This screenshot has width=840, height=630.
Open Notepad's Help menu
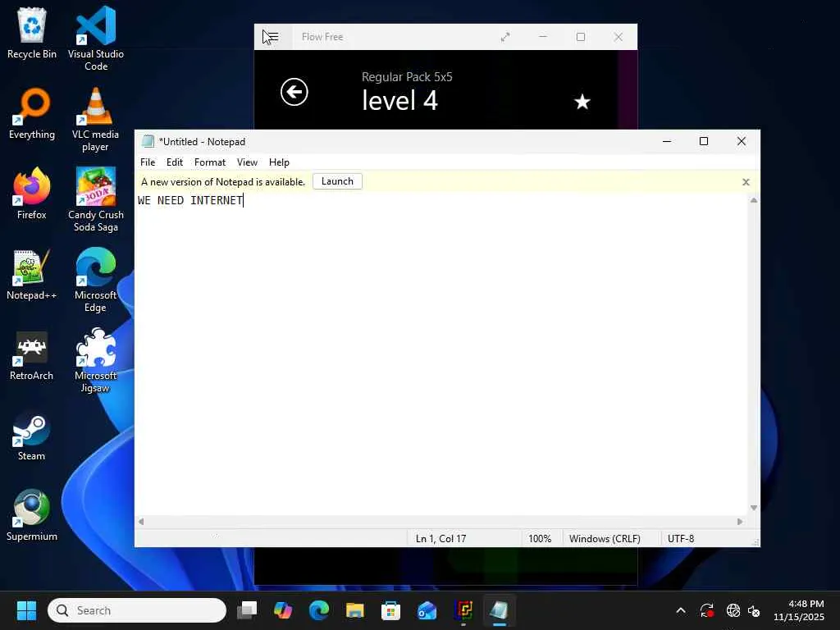(279, 162)
